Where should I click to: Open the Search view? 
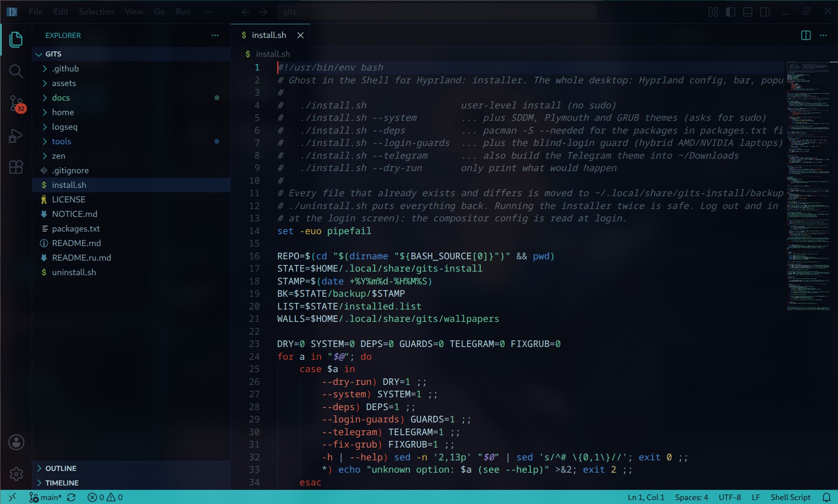pos(16,71)
